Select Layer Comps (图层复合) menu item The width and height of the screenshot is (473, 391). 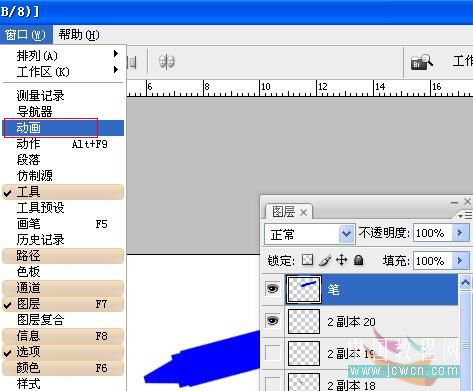click(x=63, y=320)
